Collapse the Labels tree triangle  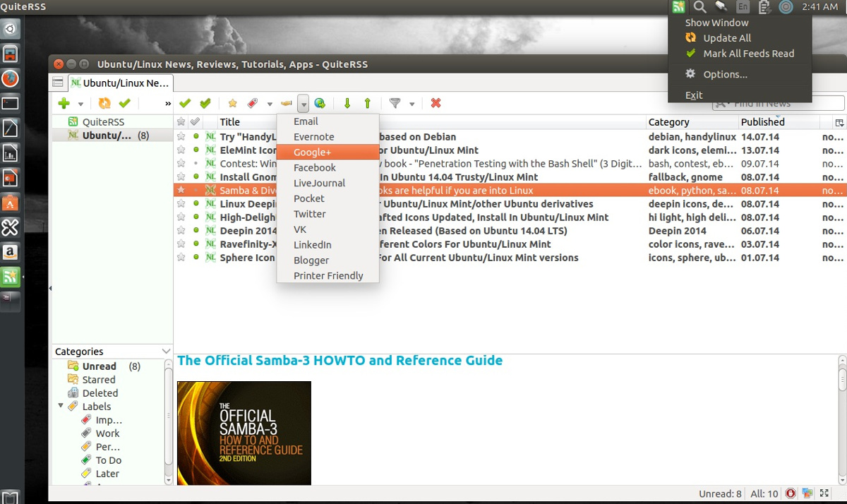(x=61, y=406)
